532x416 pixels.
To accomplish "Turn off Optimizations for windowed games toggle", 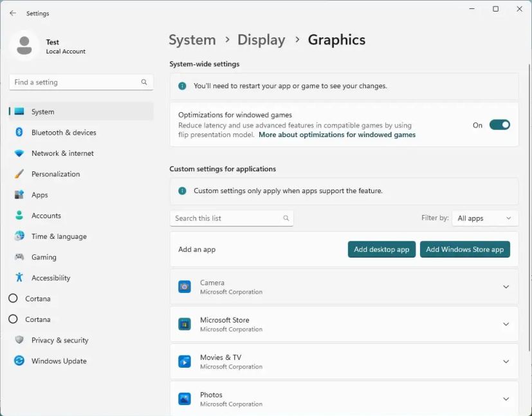I will click(499, 125).
